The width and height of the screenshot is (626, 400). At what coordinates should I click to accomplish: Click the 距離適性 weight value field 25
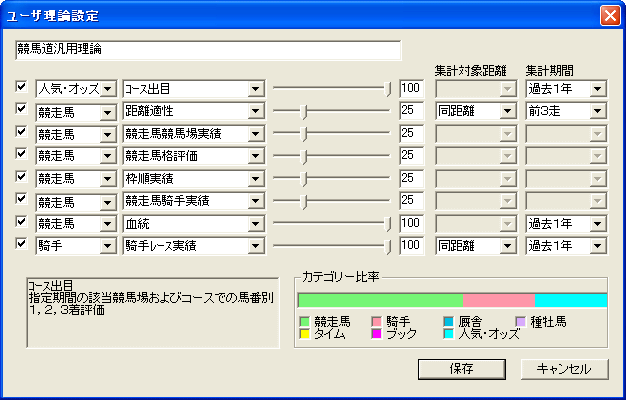[x=412, y=111]
